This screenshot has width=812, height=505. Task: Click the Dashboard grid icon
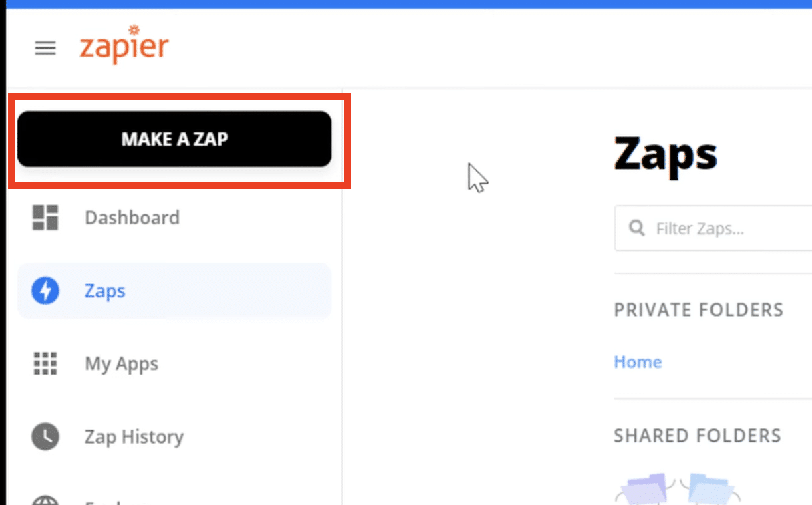45,218
